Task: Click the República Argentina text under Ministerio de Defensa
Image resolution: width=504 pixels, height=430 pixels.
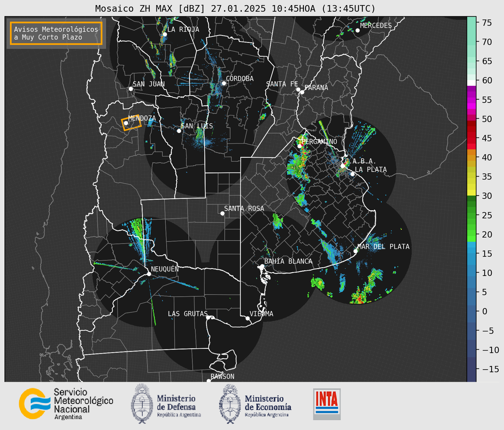Action: click(179, 415)
